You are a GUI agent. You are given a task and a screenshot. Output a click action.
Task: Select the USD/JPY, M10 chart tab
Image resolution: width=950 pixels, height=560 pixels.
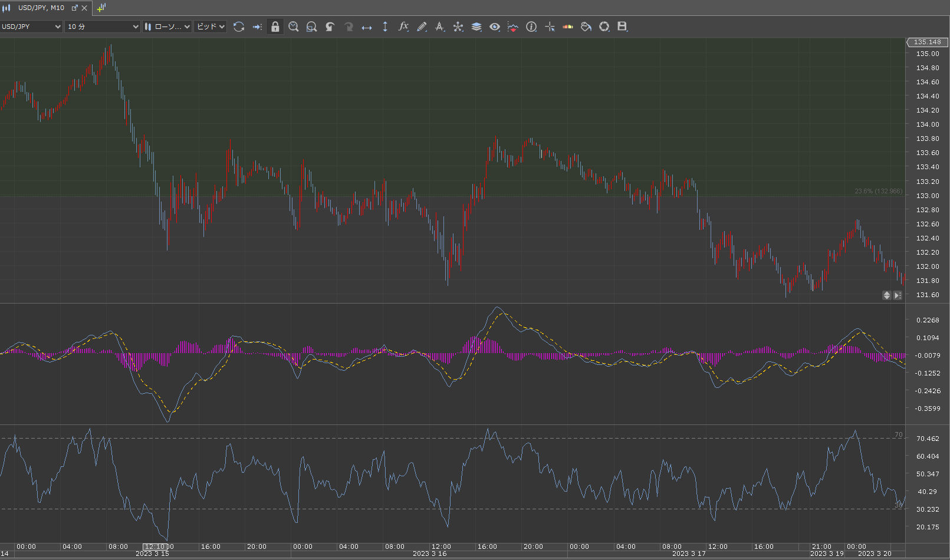point(41,8)
